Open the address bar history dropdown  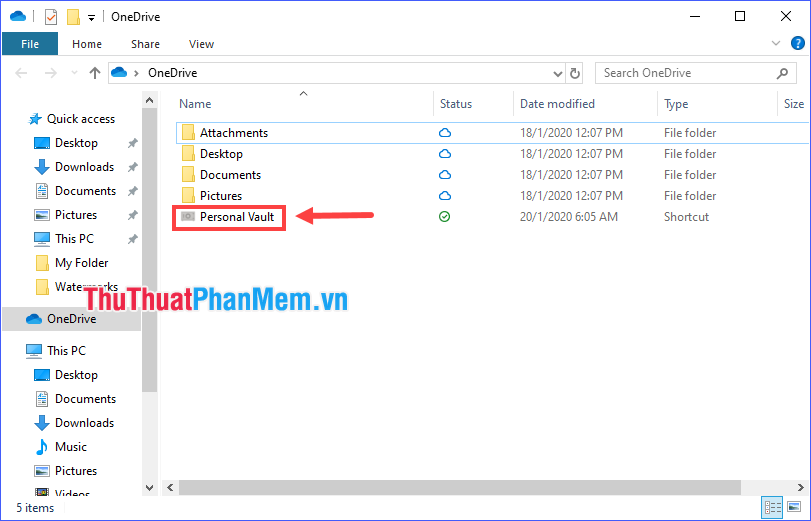point(558,73)
